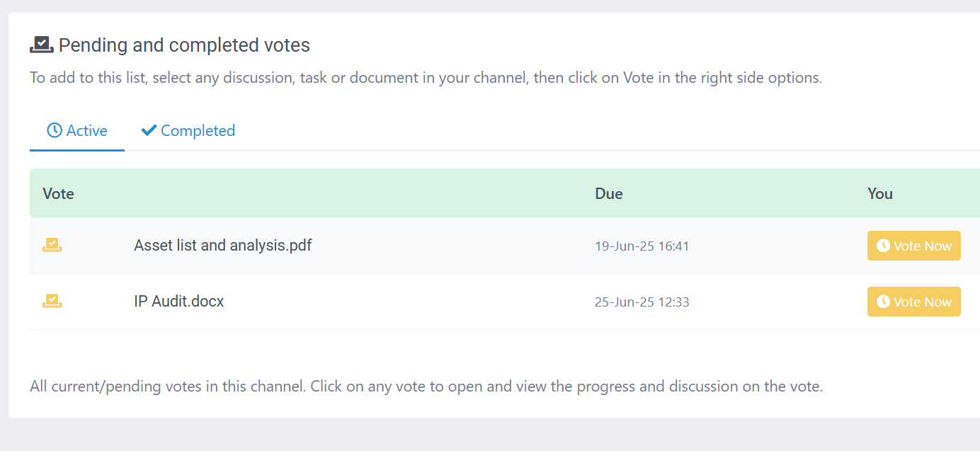
Task: Click the Vote column header
Action: tap(58, 193)
